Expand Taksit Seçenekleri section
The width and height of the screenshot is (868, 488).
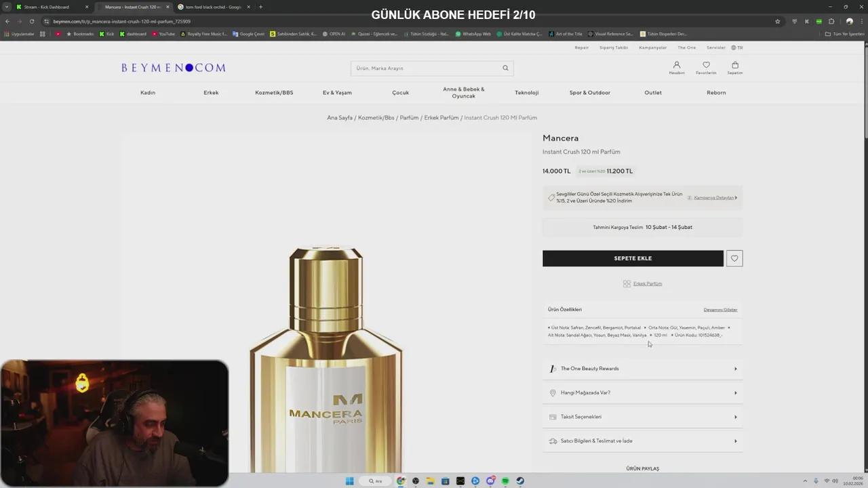pyautogui.click(x=642, y=417)
